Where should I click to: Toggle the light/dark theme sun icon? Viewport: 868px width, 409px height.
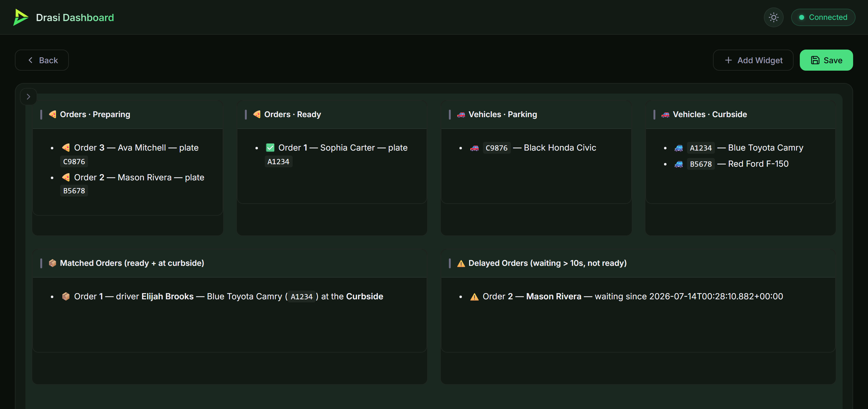[773, 17]
